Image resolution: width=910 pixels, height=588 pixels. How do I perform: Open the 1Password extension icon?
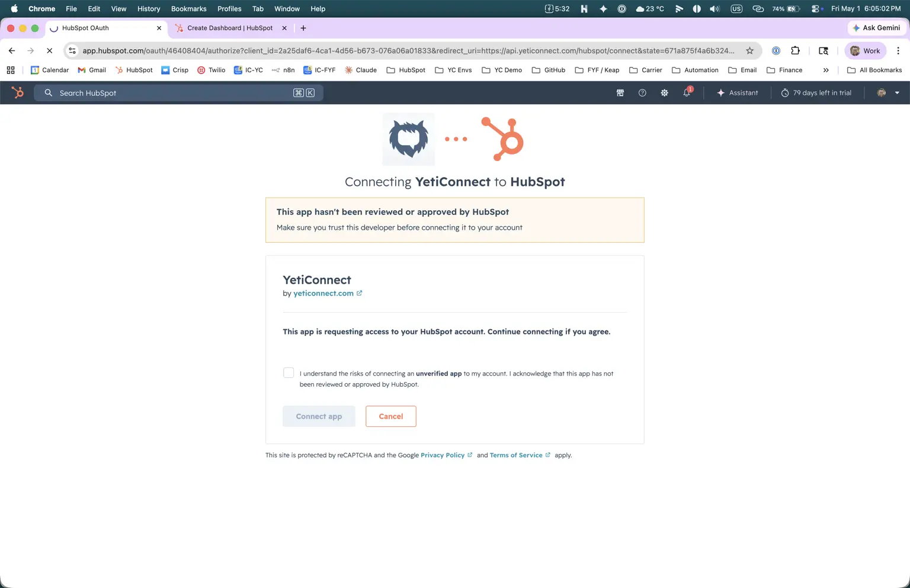(x=776, y=51)
